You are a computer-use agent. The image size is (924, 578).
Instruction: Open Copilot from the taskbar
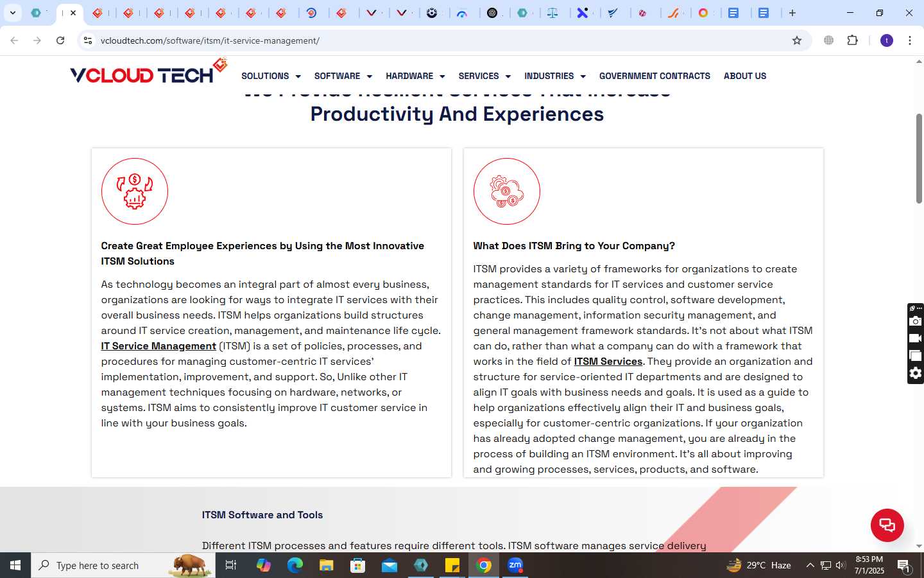264,565
